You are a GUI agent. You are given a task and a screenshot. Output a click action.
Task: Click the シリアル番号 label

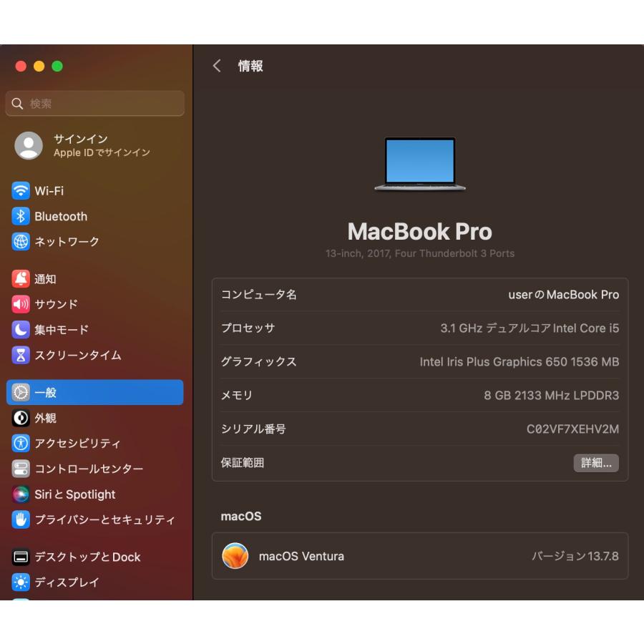253,429
